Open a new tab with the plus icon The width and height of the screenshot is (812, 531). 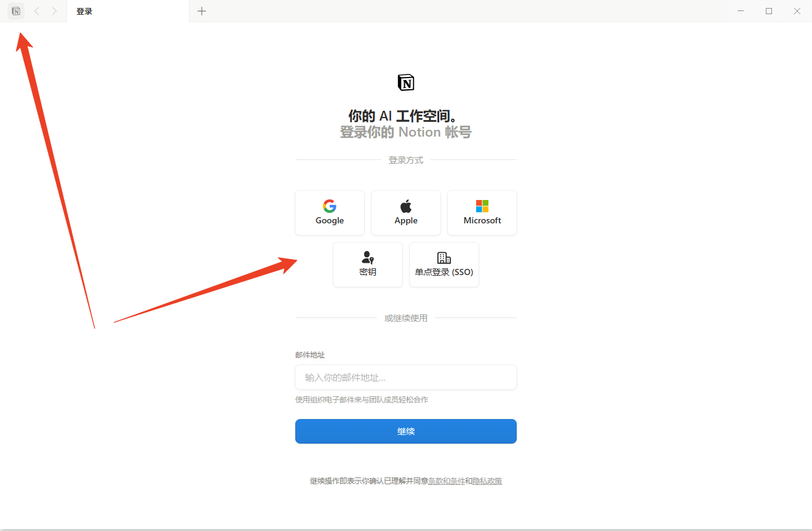pos(201,10)
